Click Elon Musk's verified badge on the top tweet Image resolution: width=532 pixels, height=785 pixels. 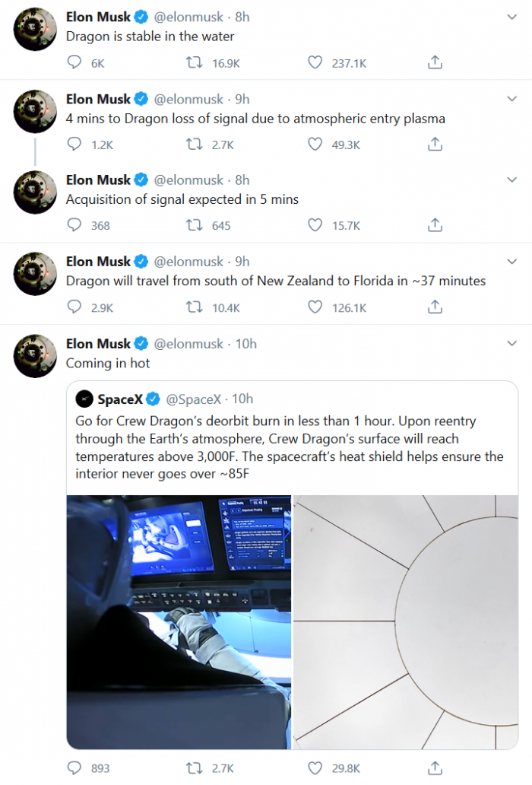coord(141,16)
